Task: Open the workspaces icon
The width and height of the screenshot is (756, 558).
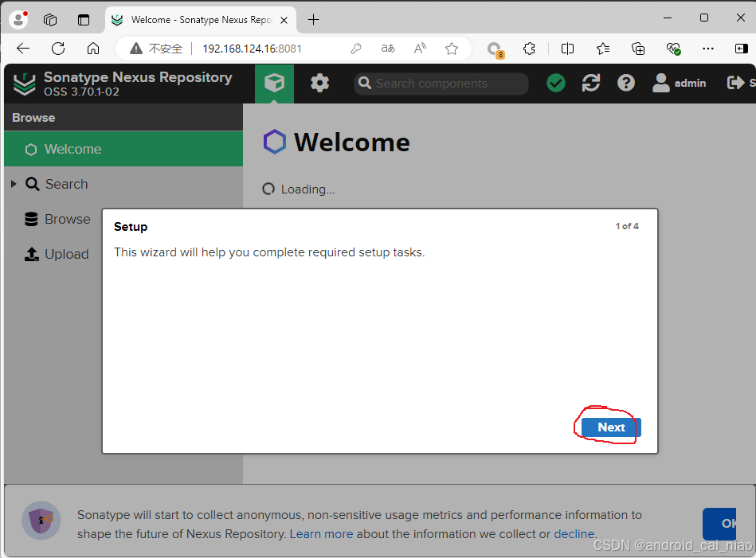Action: [x=50, y=19]
